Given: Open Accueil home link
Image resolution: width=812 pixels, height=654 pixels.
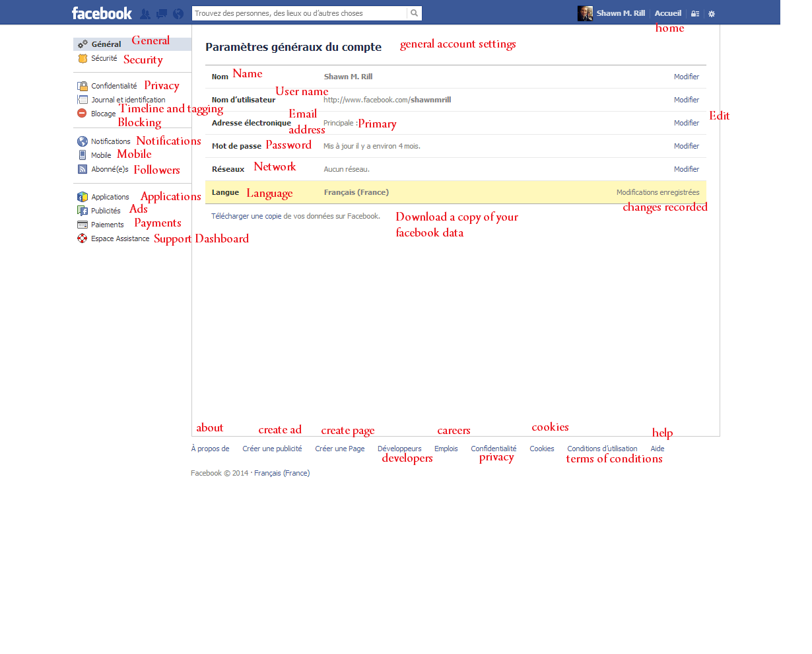Looking at the screenshot, I should [668, 13].
